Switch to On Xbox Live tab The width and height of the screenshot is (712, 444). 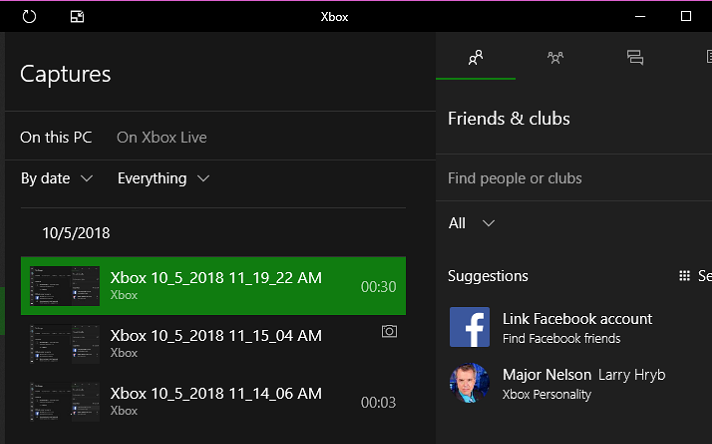click(x=162, y=137)
